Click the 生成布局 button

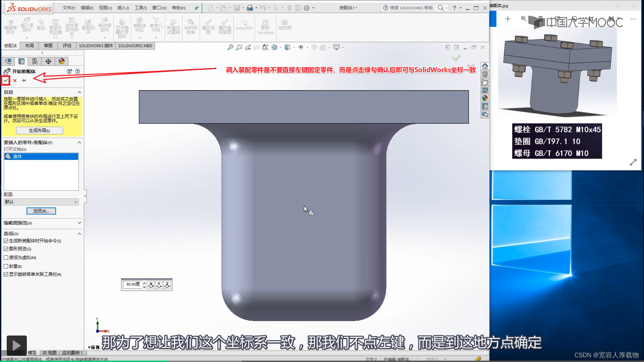(39, 131)
